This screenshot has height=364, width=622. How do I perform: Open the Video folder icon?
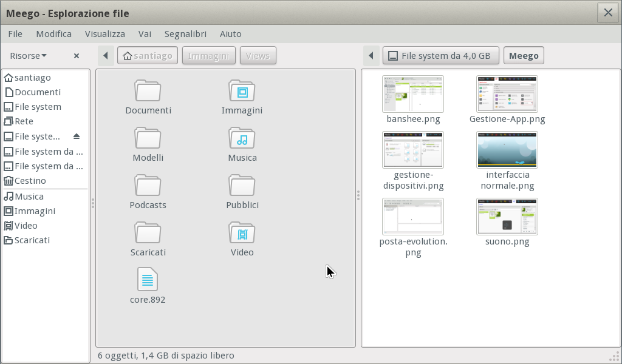coord(242,233)
